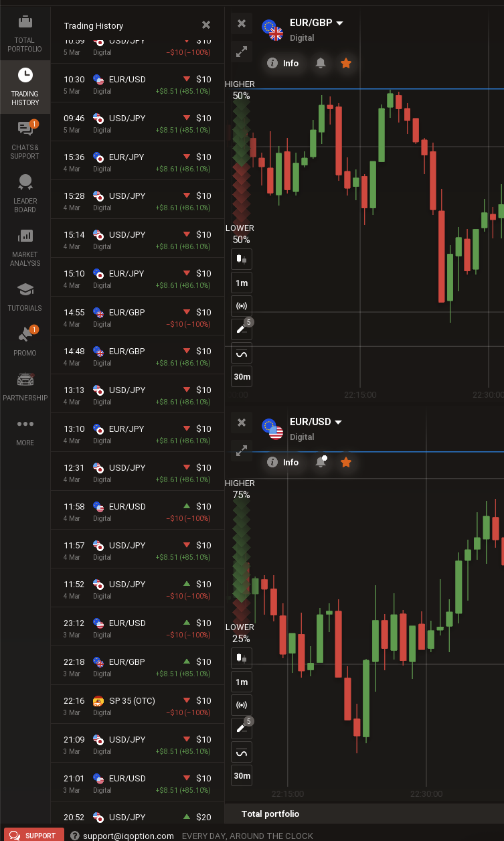The image size is (504, 841).
Task: Open the Leader Board sidebar section
Action: tap(25, 193)
